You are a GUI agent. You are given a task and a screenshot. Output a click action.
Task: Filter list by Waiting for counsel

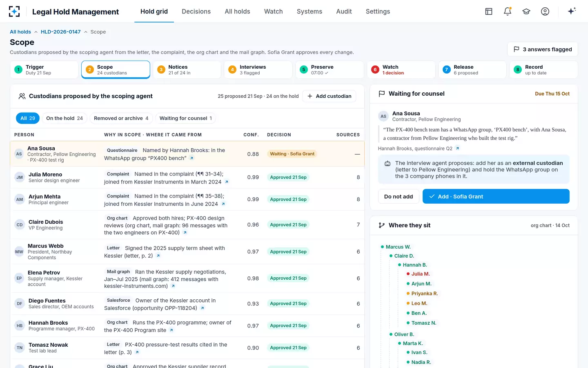pos(186,118)
